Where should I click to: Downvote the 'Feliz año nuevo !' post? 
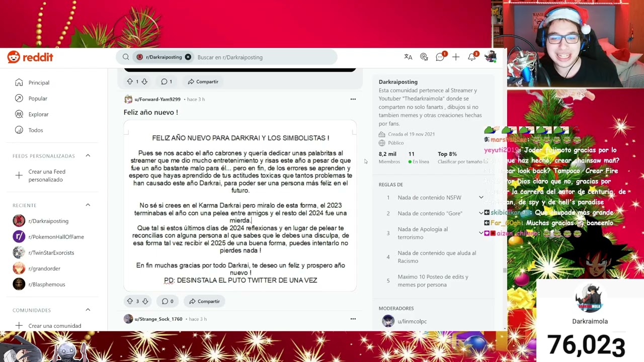pyautogui.click(x=145, y=301)
